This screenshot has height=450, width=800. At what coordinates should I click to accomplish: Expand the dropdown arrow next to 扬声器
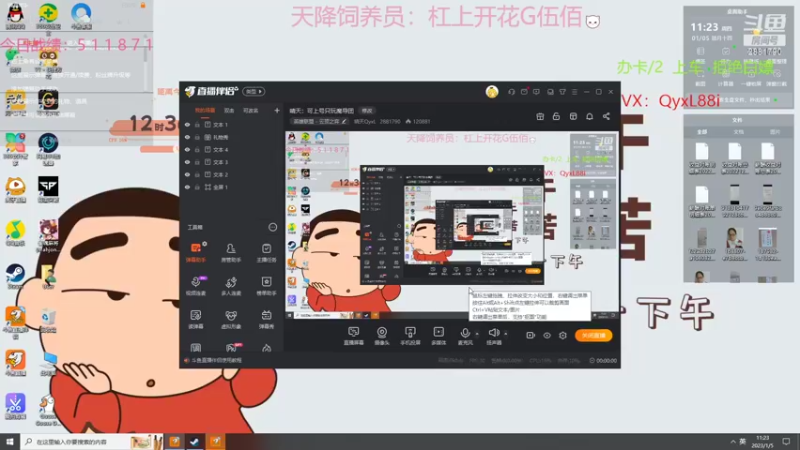click(506, 334)
